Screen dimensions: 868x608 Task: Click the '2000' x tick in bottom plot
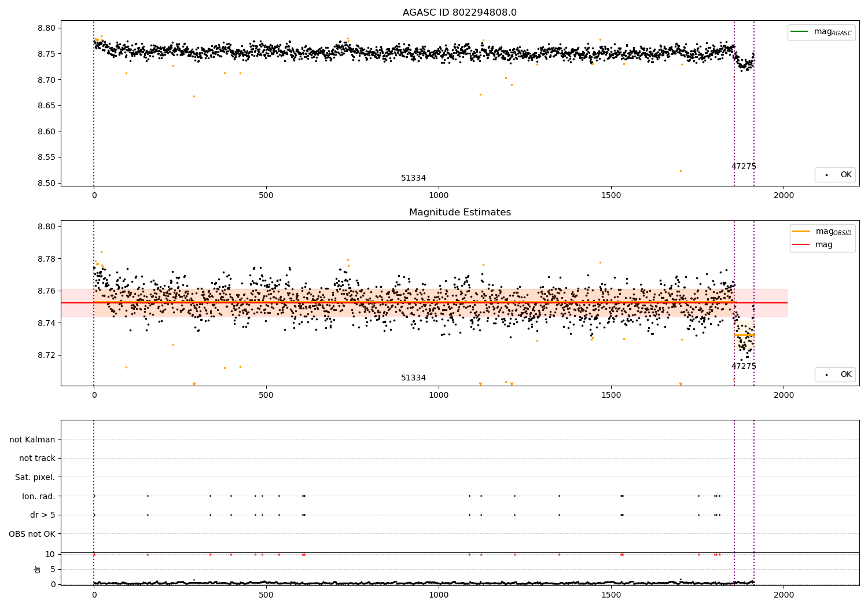(784, 595)
